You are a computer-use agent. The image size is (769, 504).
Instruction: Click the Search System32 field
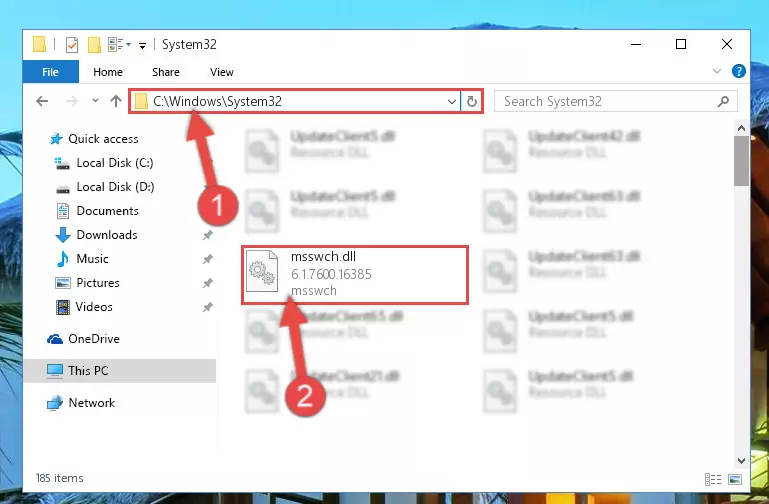tap(615, 101)
